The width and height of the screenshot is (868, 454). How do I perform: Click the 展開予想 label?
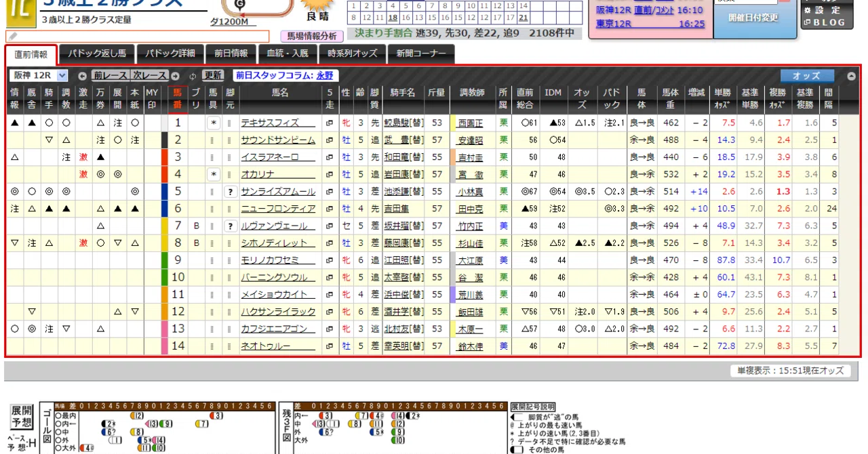(21, 416)
